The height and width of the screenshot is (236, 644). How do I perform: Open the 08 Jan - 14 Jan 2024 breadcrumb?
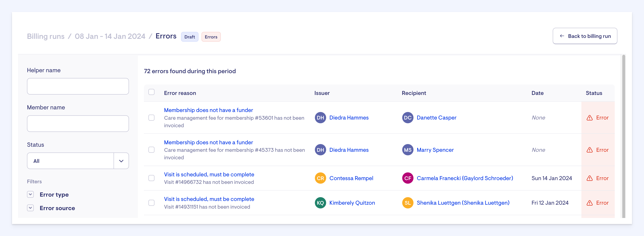pyautogui.click(x=110, y=36)
